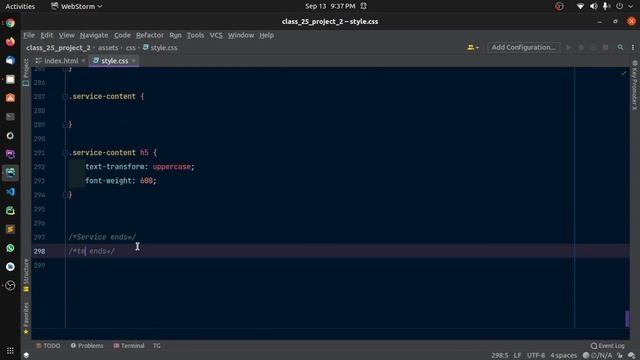
Task: Click the line:column indicator 298:5
Action: point(500,356)
